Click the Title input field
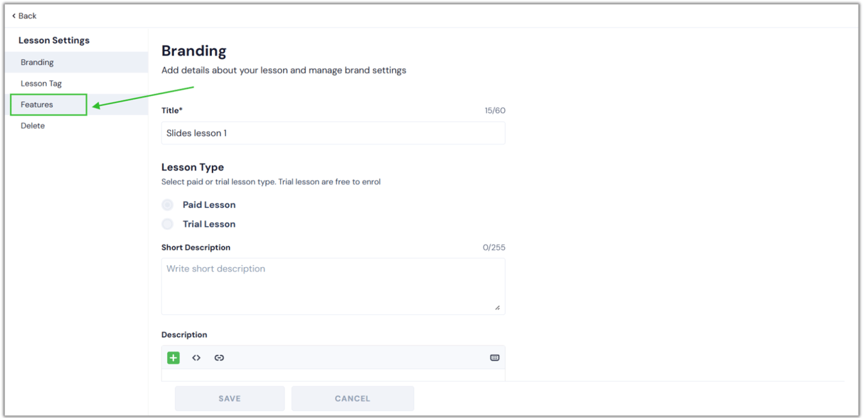 pos(333,133)
